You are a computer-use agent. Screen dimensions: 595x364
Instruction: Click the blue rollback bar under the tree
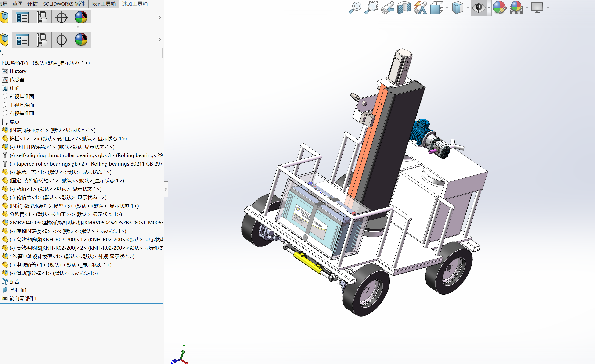click(x=82, y=303)
